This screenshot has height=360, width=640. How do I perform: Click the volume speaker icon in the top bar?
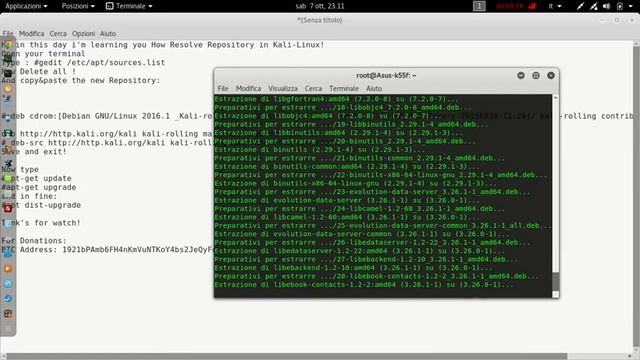point(607,6)
